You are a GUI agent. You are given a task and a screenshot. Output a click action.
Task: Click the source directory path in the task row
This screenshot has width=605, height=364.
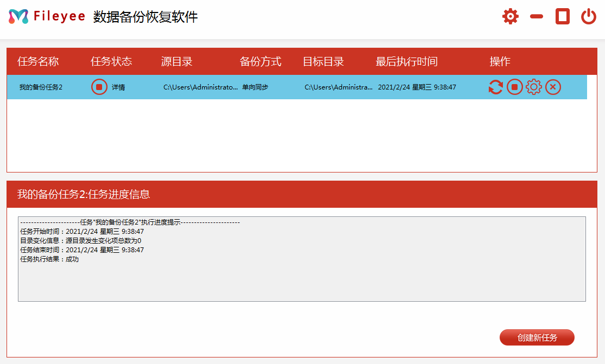(200, 87)
